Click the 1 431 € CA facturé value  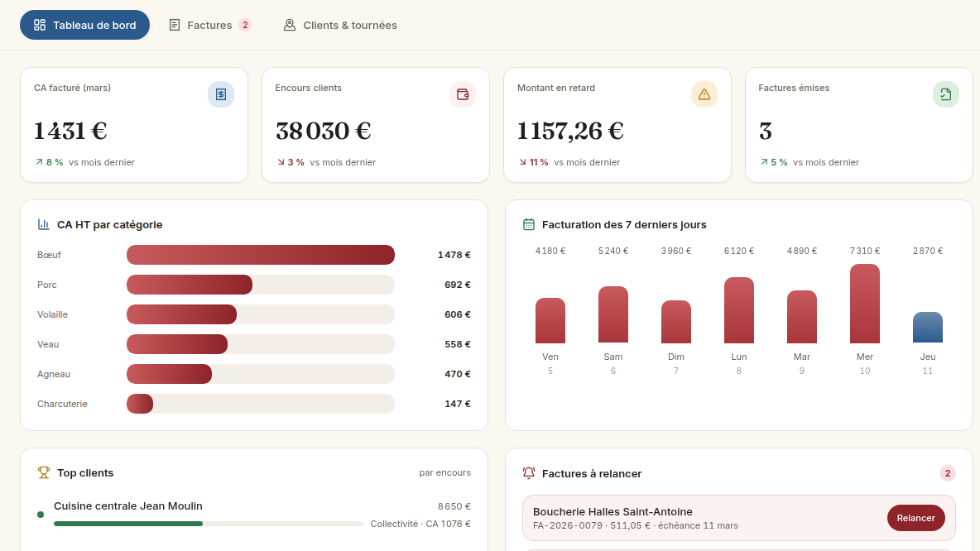coord(70,132)
